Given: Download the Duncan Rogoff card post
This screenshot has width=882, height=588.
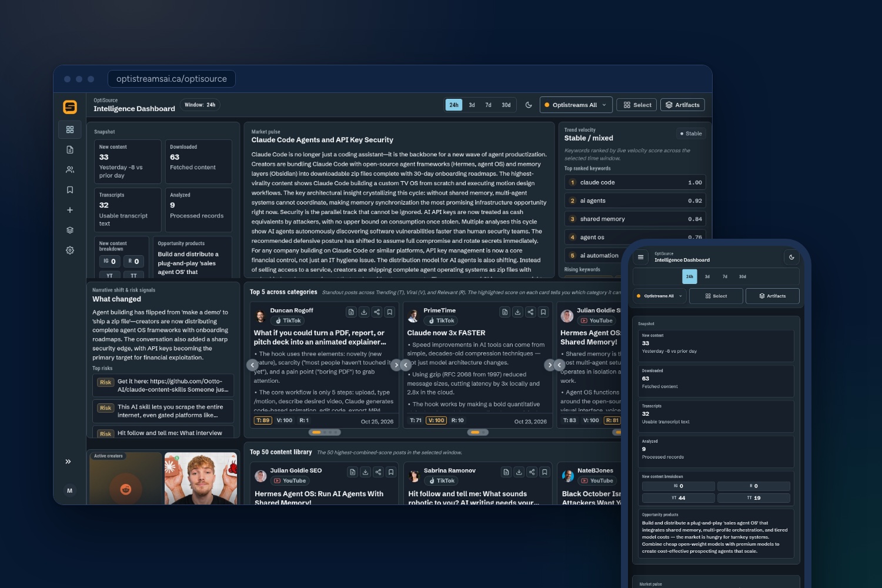Looking at the screenshot, I should click(x=364, y=312).
